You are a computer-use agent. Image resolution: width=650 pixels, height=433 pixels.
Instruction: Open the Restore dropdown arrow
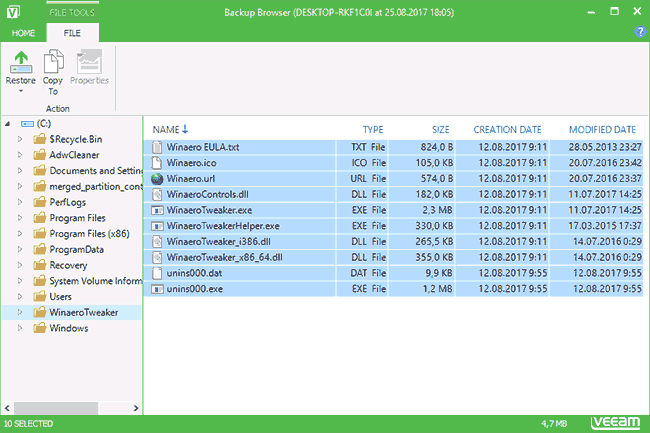(21, 91)
